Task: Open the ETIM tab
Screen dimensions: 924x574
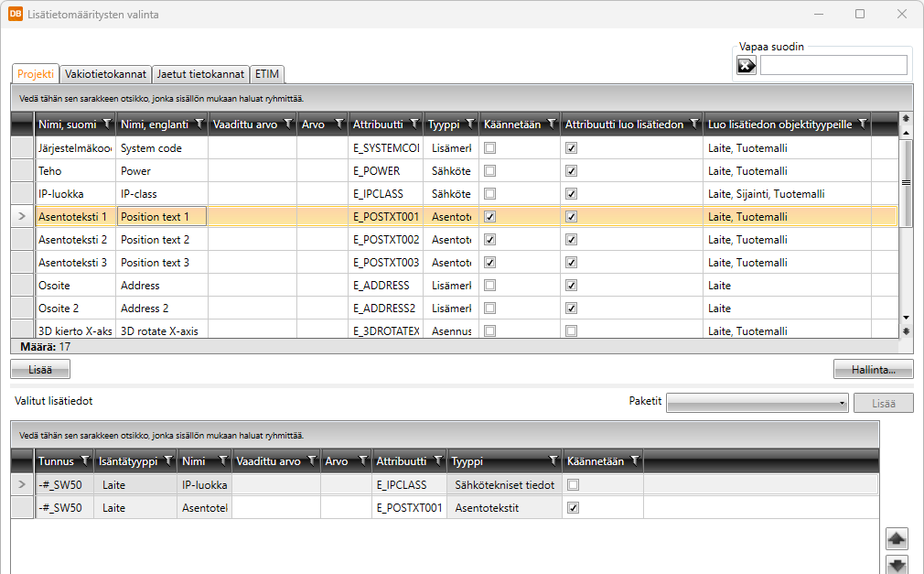Action: (267, 74)
